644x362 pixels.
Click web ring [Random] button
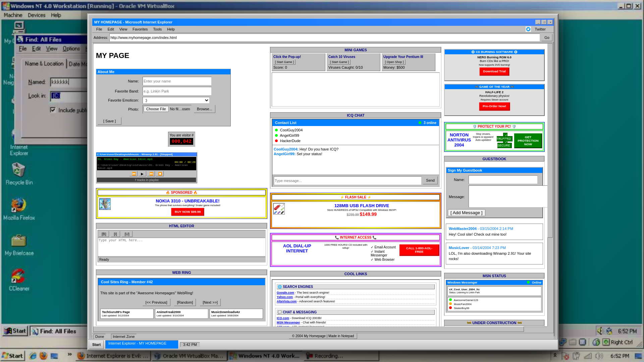pos(185,302)
